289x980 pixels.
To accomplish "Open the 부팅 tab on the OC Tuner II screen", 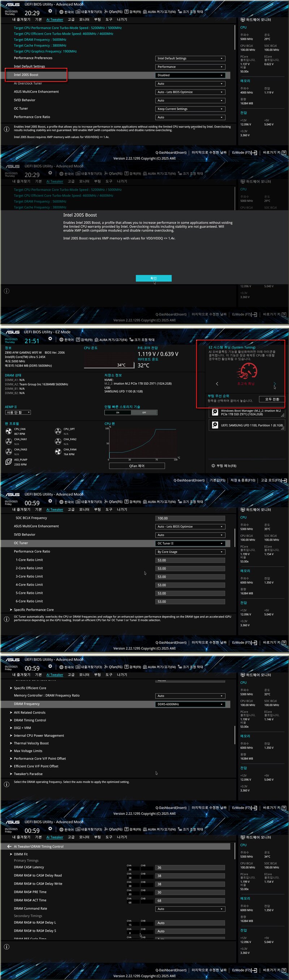I will pyautogui.click(x=98, y=509).
